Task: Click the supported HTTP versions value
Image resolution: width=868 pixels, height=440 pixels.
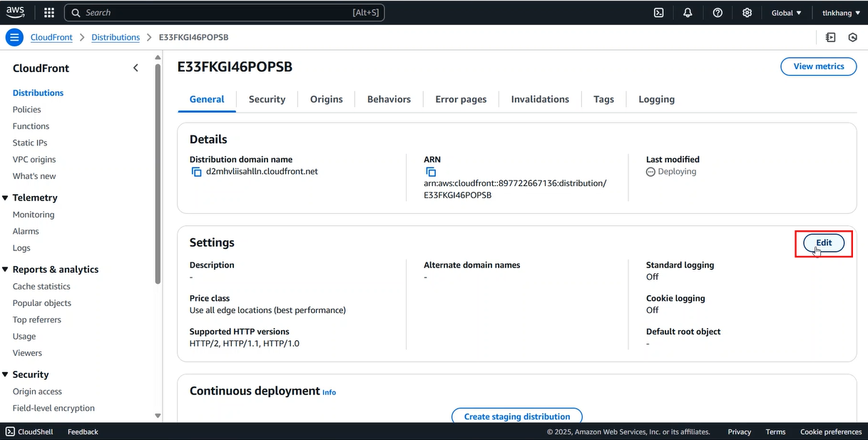Action: coord(245,344)
